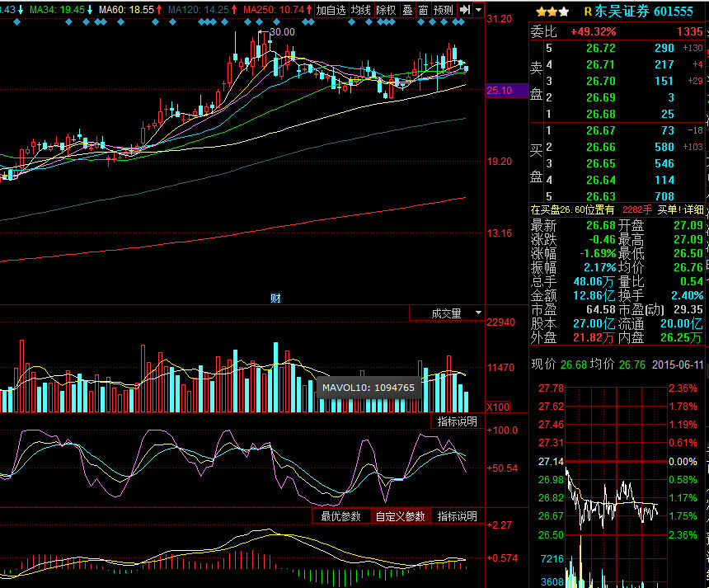Viewport: 709px width, 588px height.
Task: Click the 开盘 27.09 opening price value
Action: pos(688,225)
